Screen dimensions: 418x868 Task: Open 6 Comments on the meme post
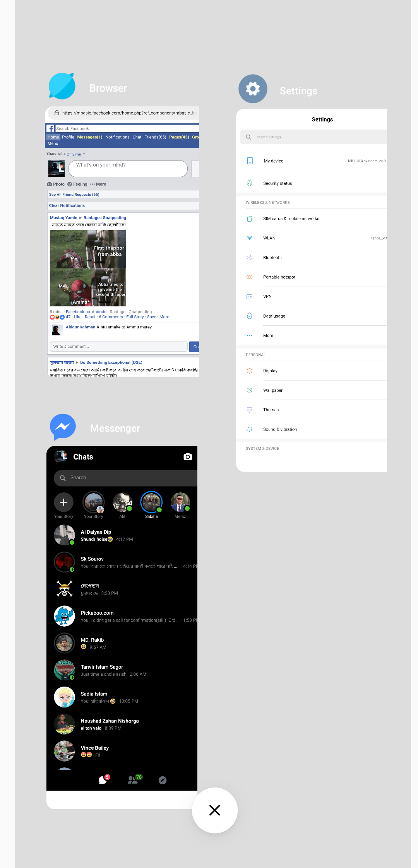tap(111, 317)
